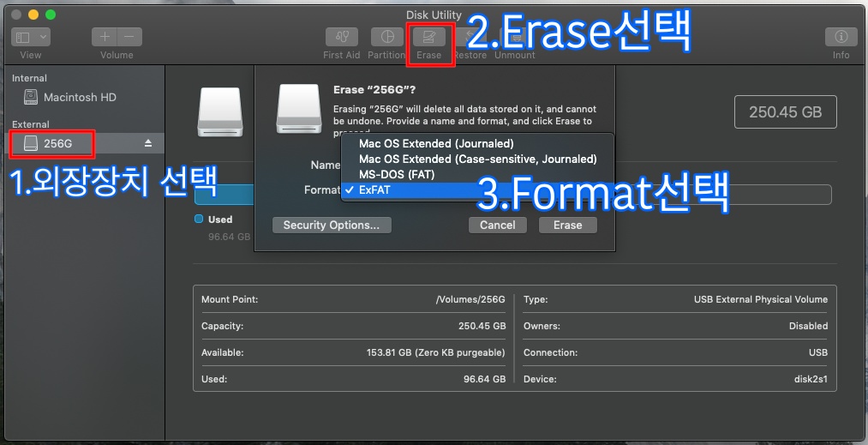Run First Aid on the disk
Image resolution: width=868 pixels, height=445 pixels.
coord(342,37)
